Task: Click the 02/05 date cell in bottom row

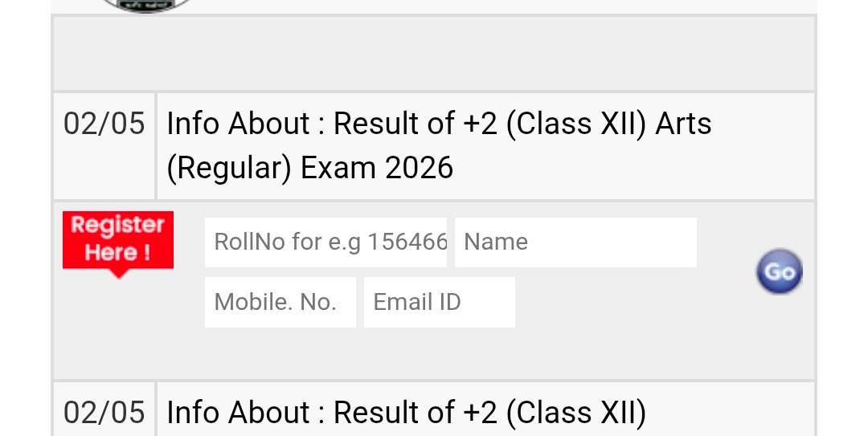Action: coord(104,410)
